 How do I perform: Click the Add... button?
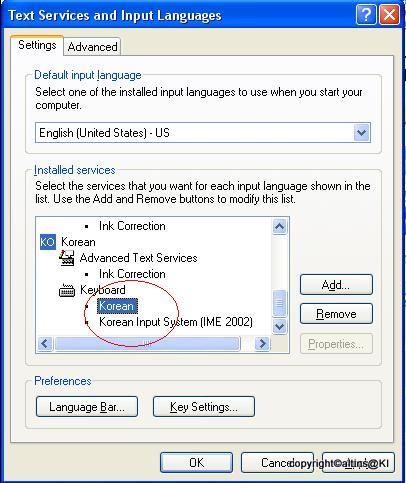336,285
